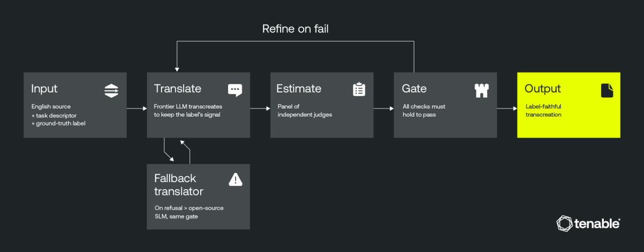
Task: Click the 'Fallback translator' heading
Action: pos(179,184)
